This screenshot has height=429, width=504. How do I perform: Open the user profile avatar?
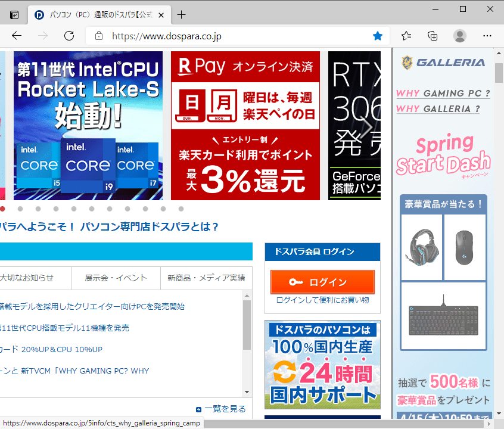460,36
